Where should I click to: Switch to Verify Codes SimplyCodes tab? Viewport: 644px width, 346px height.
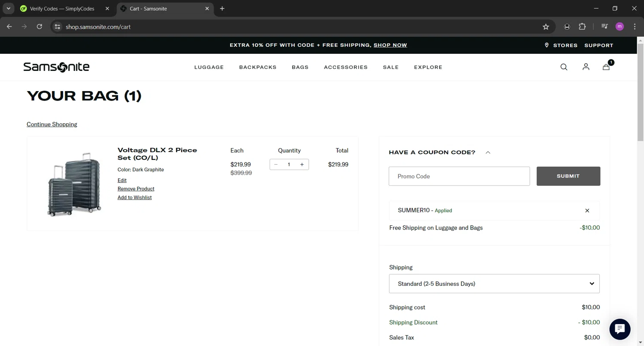click(62, 9)
